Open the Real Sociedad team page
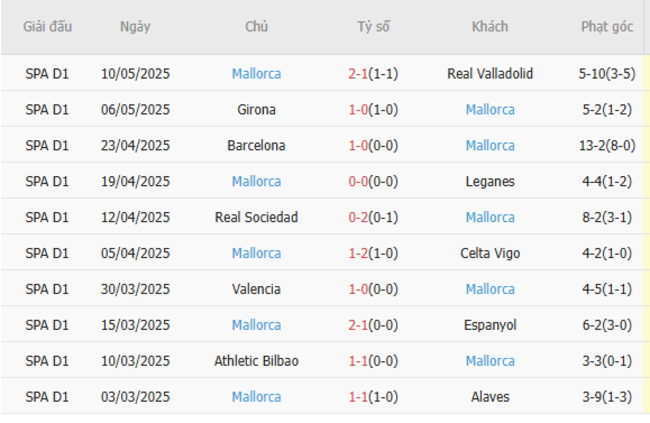This screenshot has height=423, width=650. tap(256, 218)
